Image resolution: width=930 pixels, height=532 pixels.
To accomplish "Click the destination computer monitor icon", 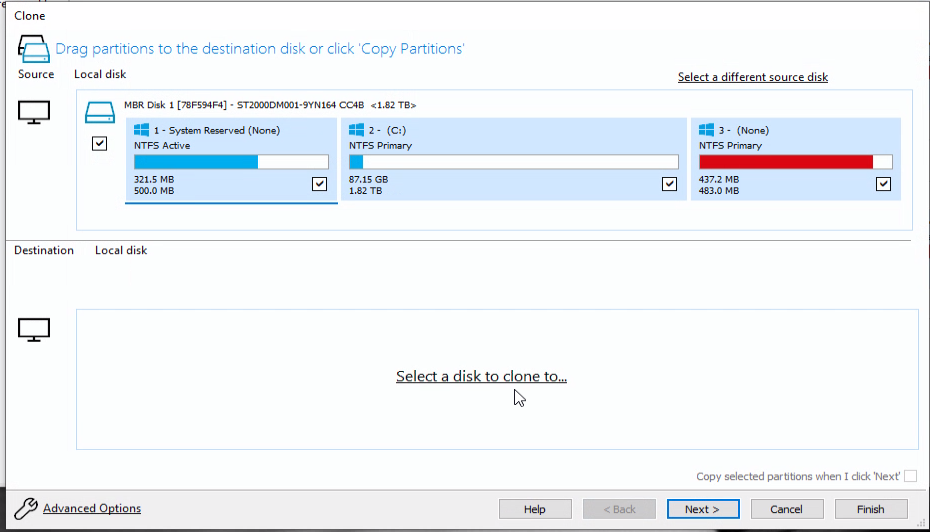I will pos(34,330).
